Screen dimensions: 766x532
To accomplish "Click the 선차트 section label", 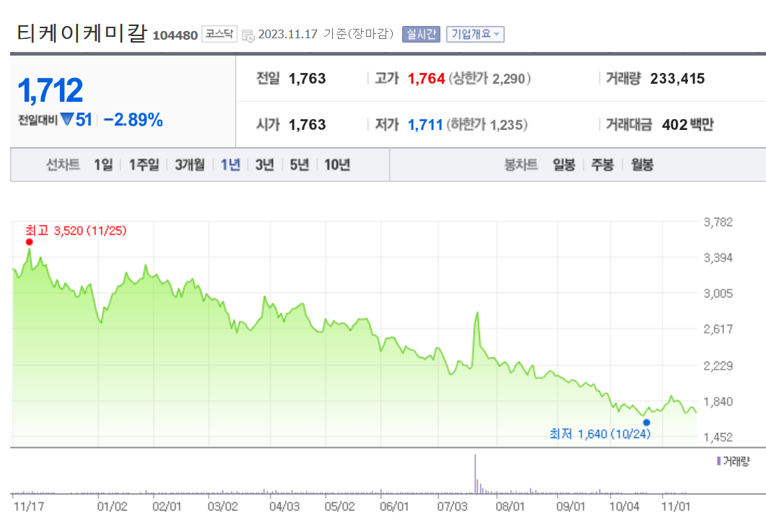I will [63, 165].
